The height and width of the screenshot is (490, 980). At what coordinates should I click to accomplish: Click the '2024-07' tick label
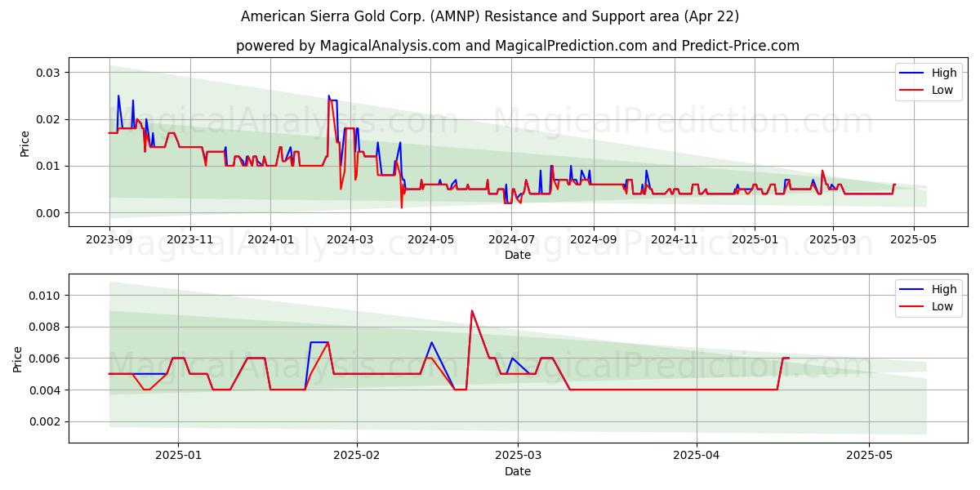point(511,239)
